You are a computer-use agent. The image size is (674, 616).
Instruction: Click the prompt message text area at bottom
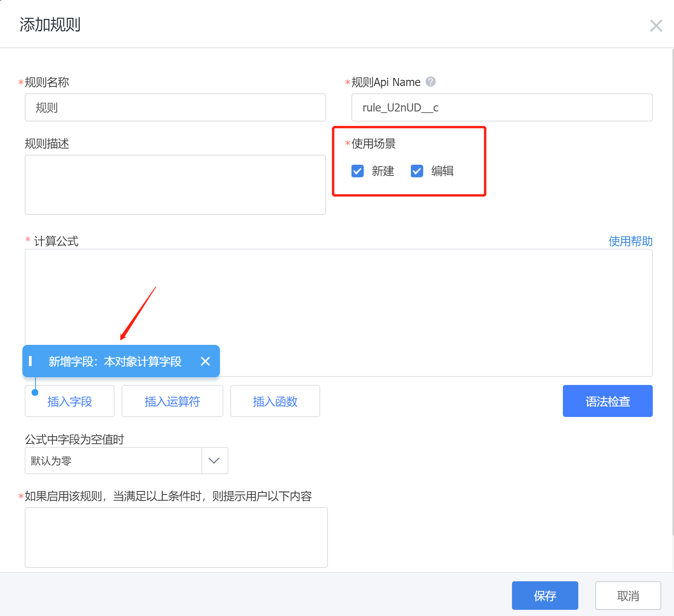[x=176, y=537]
